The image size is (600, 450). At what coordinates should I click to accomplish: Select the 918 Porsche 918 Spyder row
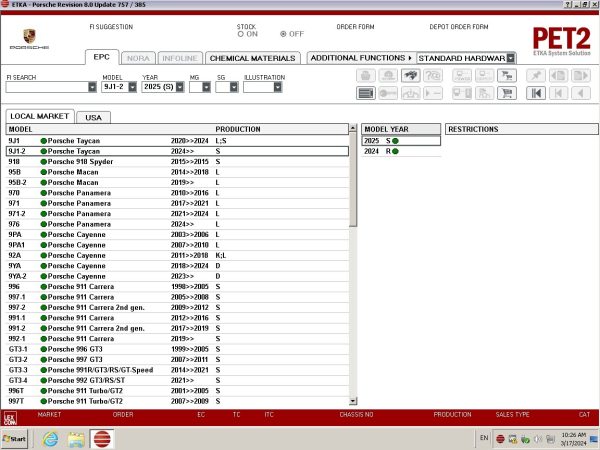click(x=178, y=161)
